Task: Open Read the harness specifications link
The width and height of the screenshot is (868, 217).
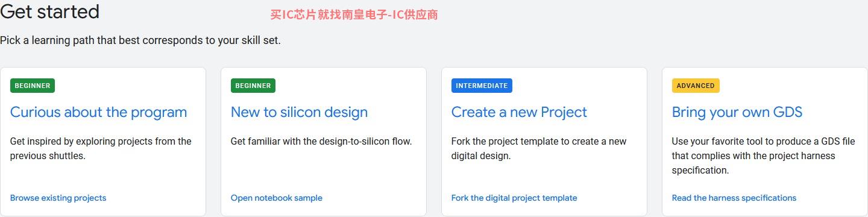Action: click(734, 198)
